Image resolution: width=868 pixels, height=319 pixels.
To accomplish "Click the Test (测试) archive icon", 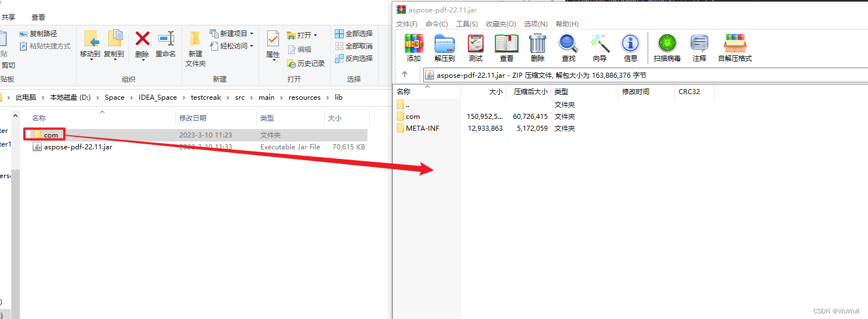I will point(476,47).
